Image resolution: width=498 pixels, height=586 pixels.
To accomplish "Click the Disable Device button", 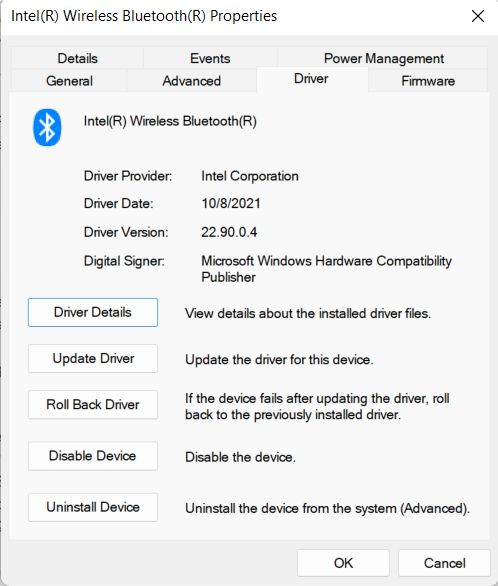I will 93,456.
